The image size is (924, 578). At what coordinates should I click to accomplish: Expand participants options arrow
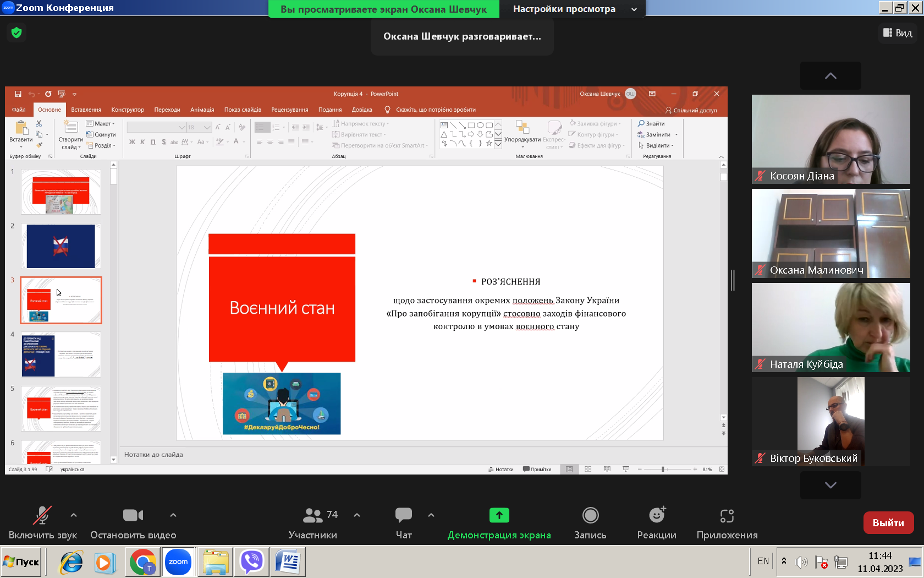click(x=357, y=515)
